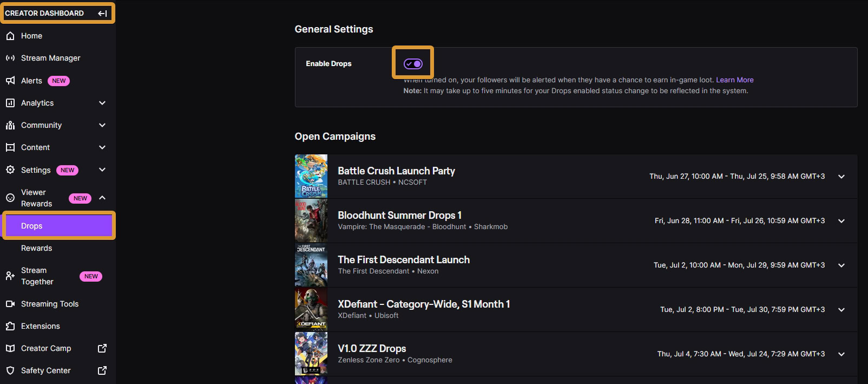868x384 pixels.
Task: Open Stream Manager from sidebar
Action: pyautogui.click(x=58, y=58)
